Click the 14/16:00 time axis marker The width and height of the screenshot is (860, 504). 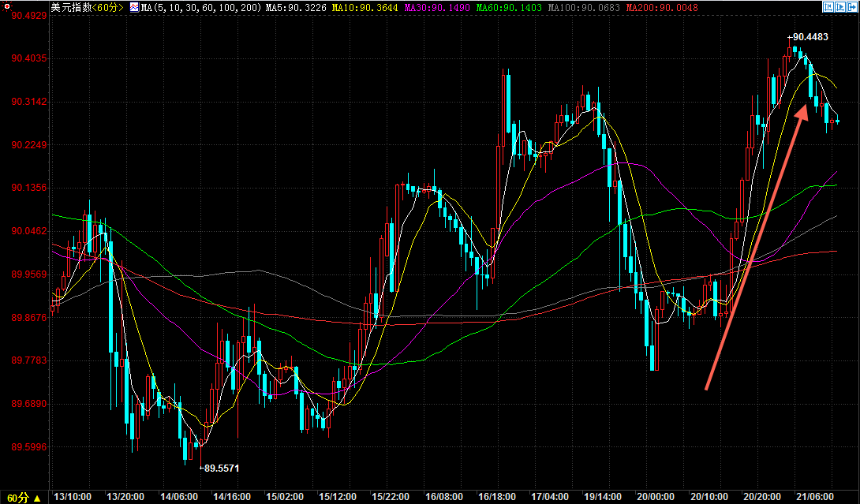click(232, 497)
